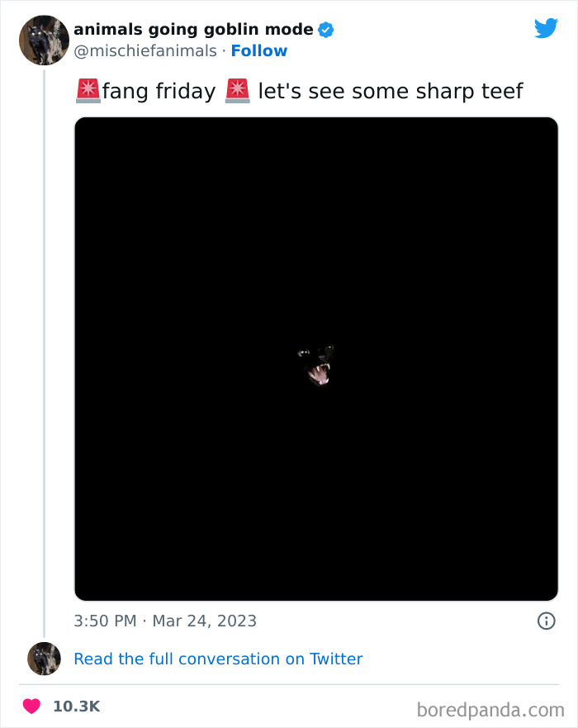Click the Twitter bird logo
The image size is (578, 728).
[x=546, y=29]
